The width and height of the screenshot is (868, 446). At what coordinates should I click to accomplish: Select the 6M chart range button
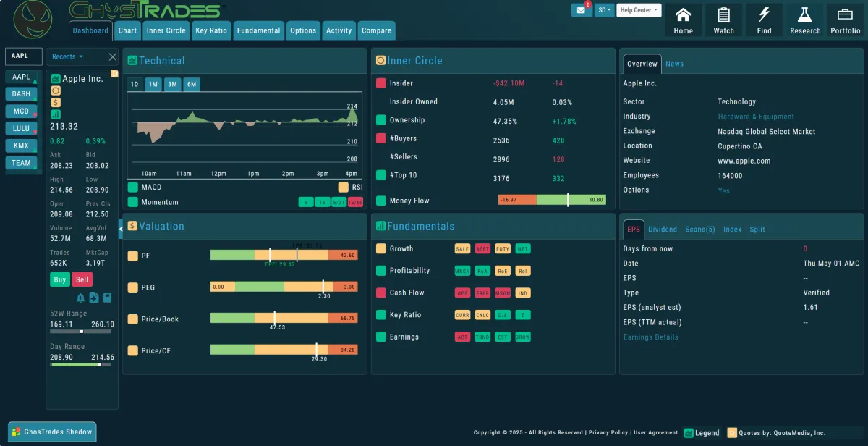tap(191, 85)
